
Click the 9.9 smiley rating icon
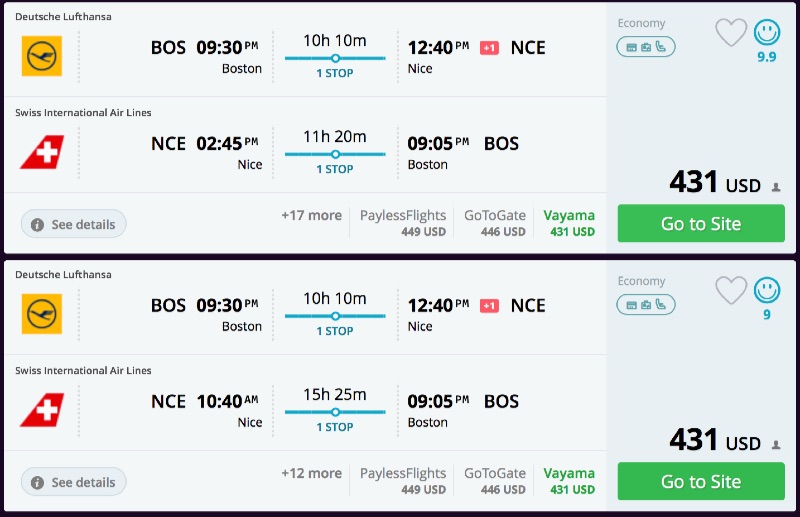(x=767, y=33)
